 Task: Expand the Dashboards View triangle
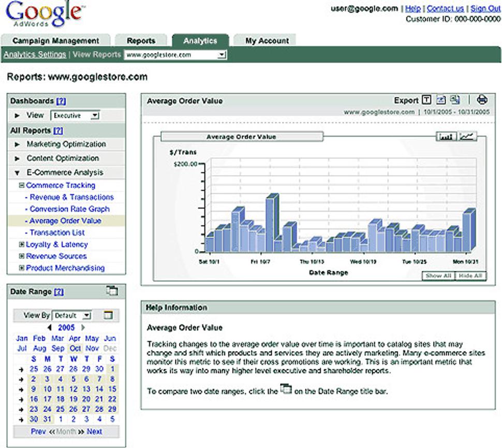pos(17,115)
